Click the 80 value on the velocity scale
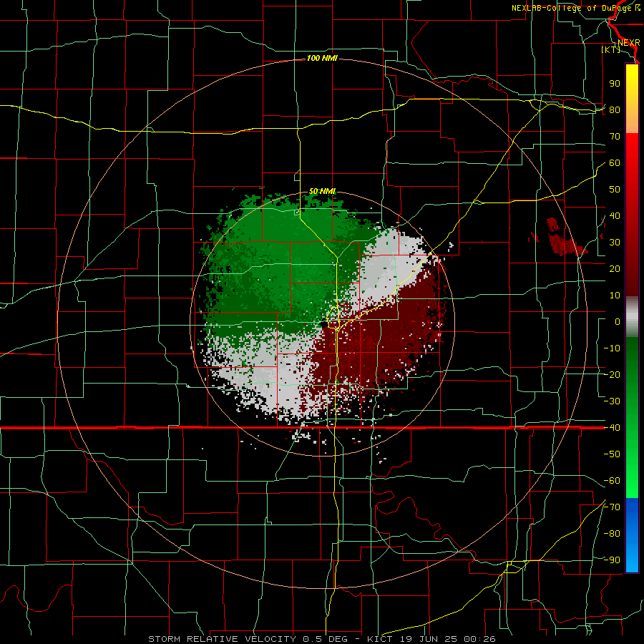 [615, 110]
